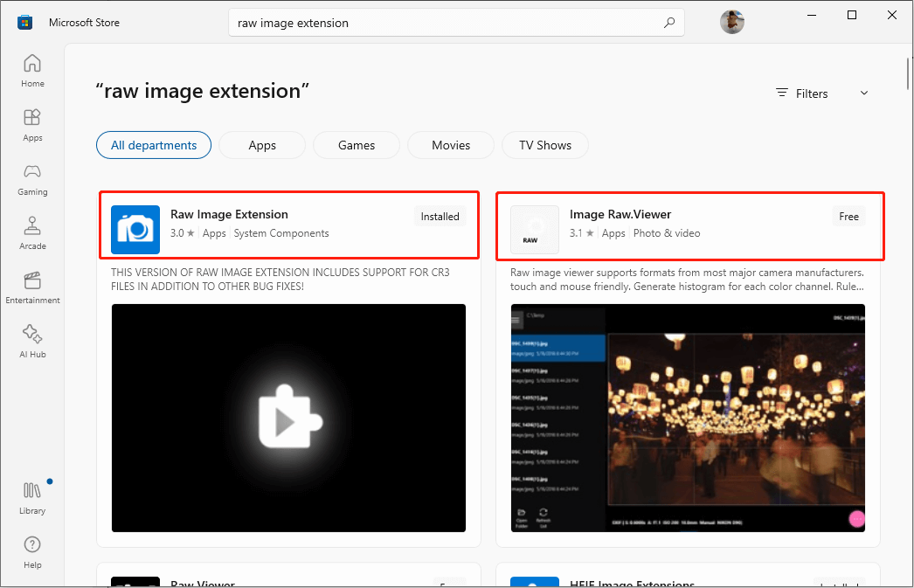Open the Image Raw.Viewer title
This screenshot has width=914, height=588.
(620, 214)
